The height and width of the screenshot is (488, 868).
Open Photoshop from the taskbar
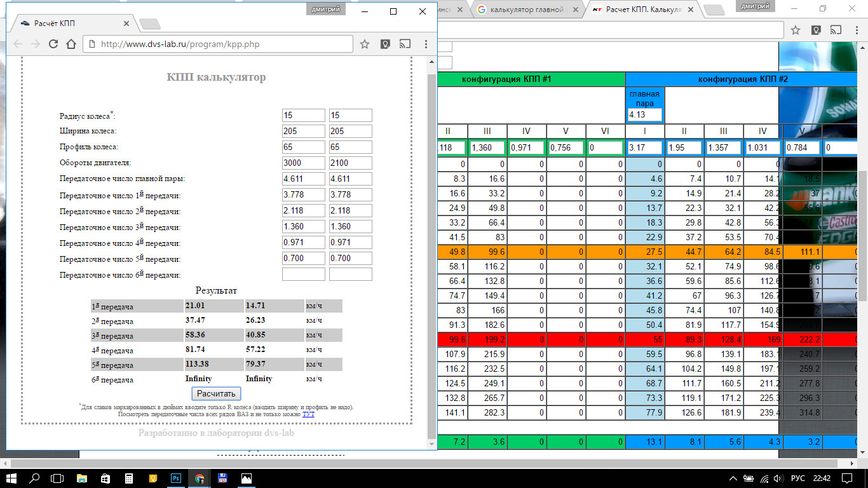tap(176, 478)
